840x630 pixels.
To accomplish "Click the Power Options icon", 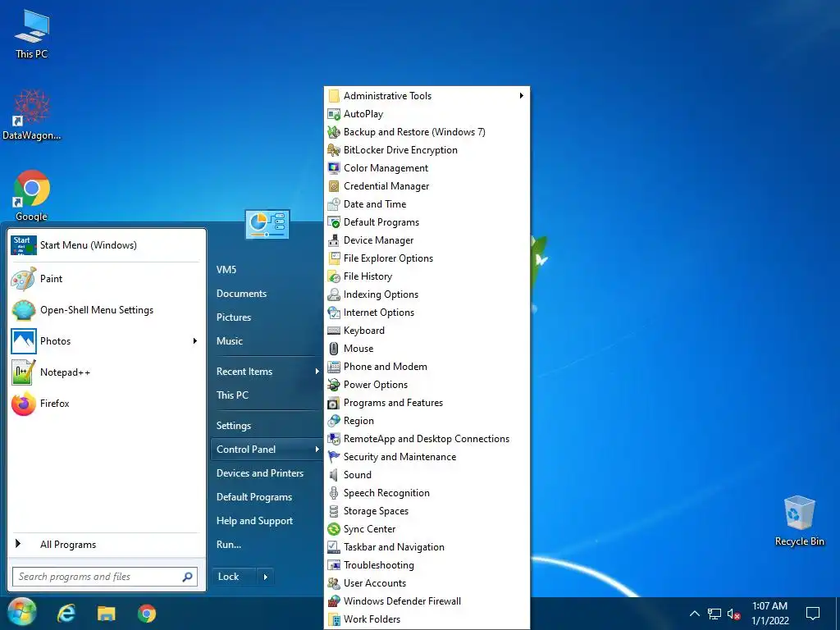I will pyautogui.click(x=334, y=385).
